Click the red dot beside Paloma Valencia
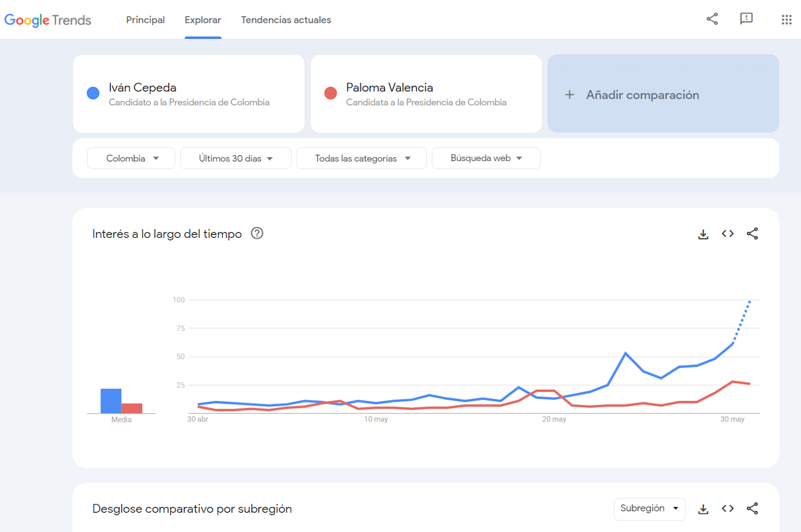 [x=330, y=94]
